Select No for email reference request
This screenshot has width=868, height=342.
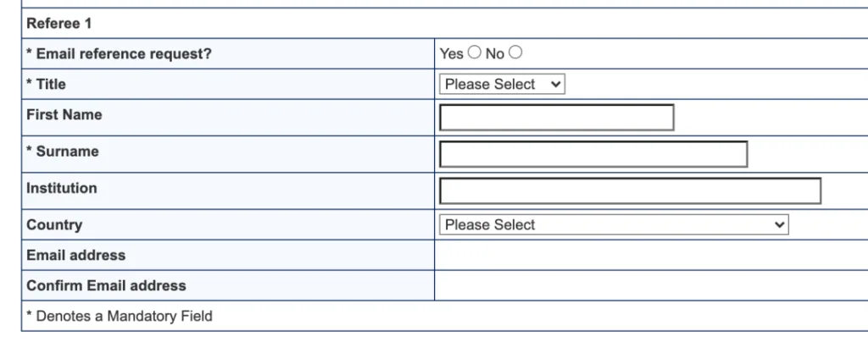pyautogui.click(x=515, y=53)
